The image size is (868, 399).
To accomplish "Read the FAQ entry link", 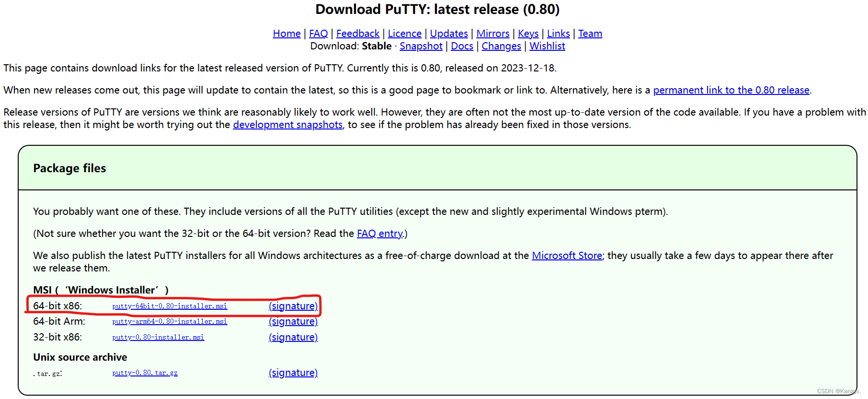I will pyautogui.click(x=380, y=234).
